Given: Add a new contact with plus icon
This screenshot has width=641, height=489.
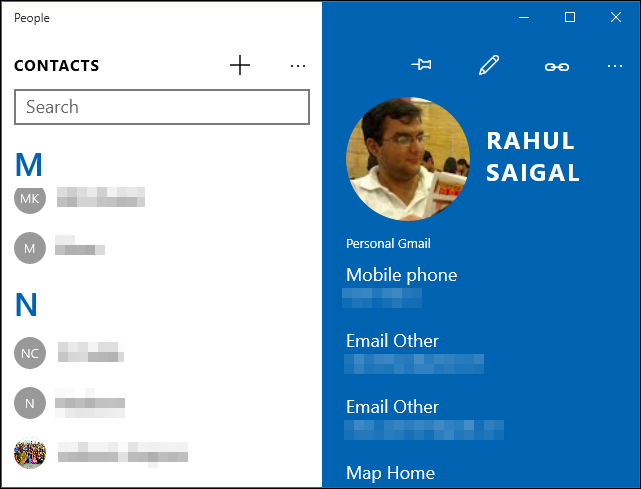Looking at the screenshot, I should [240, 66].
